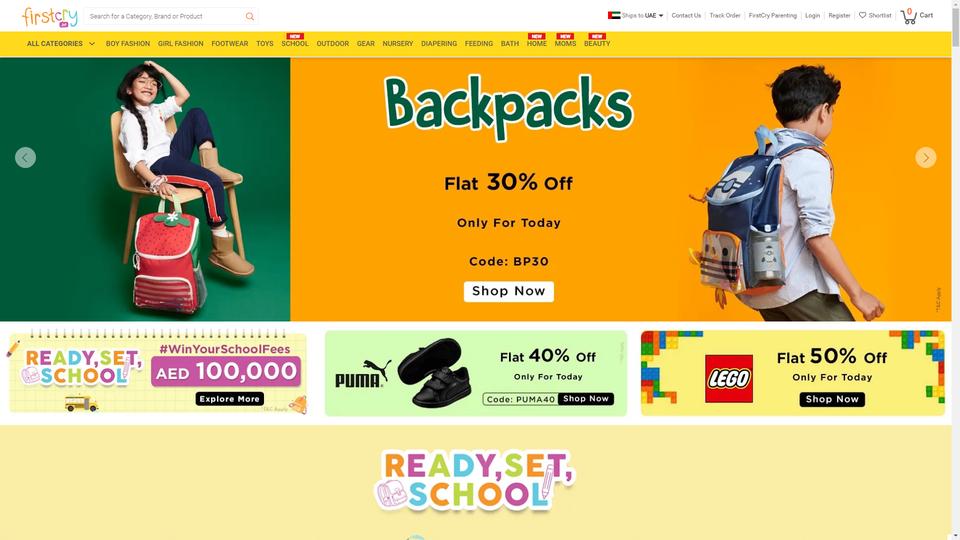Click Shop Now on LEGO offer
Image resolution: width=960 pixels, height=540 pixels.
[x=832, y=399]
